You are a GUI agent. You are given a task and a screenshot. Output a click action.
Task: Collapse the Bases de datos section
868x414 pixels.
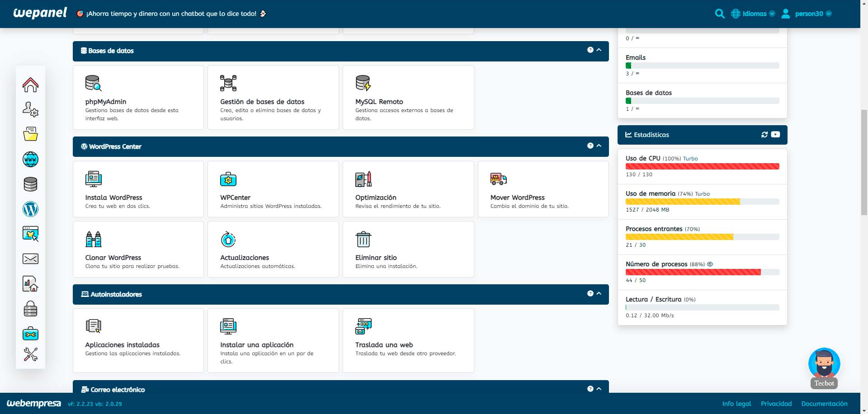click(599, 50)
